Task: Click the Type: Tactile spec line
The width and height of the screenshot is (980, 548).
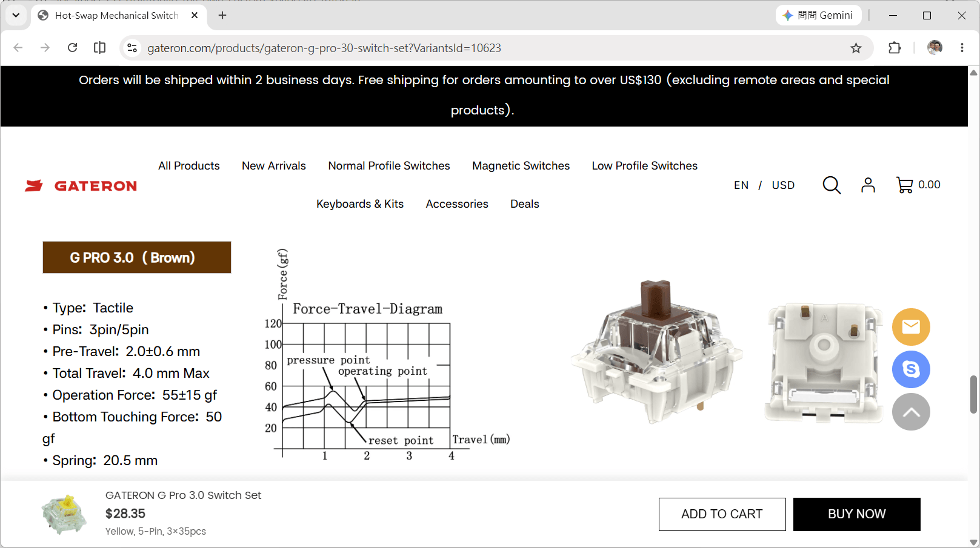Action: [x=88, y=308]
